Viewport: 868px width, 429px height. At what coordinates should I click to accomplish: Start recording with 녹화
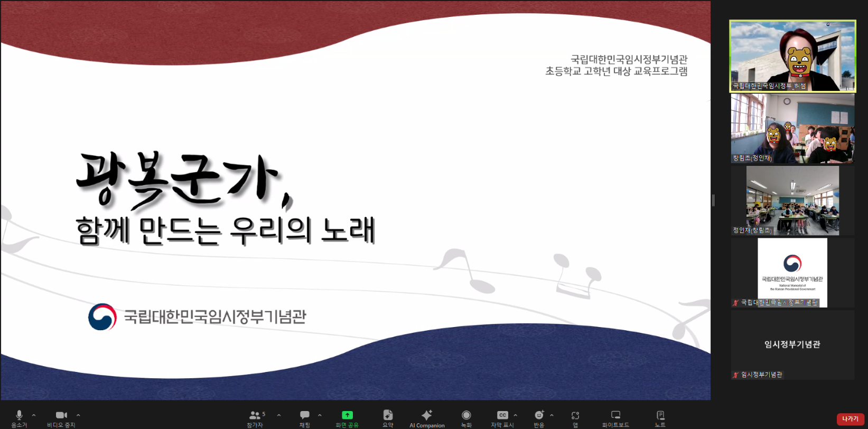point(466,418)
